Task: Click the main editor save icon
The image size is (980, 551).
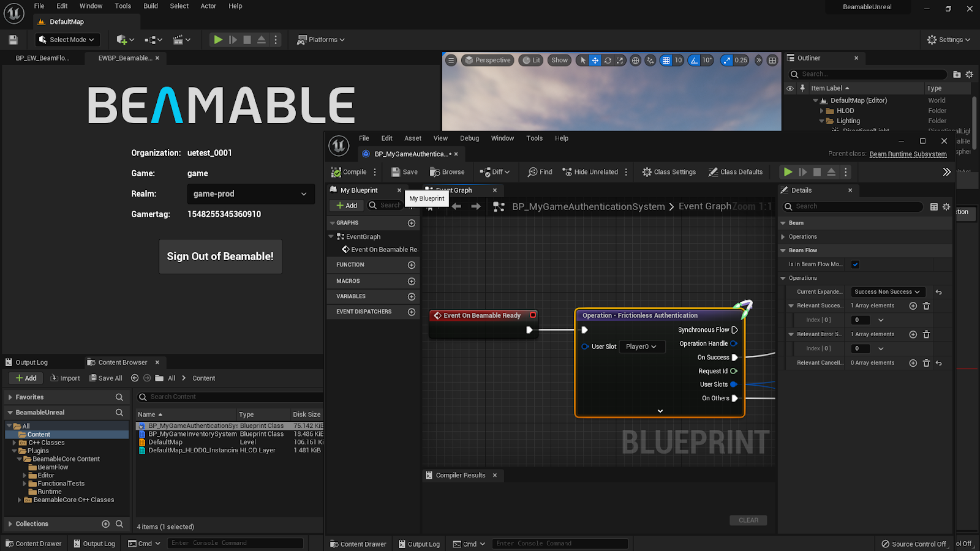Action: (x=13, y=40)
